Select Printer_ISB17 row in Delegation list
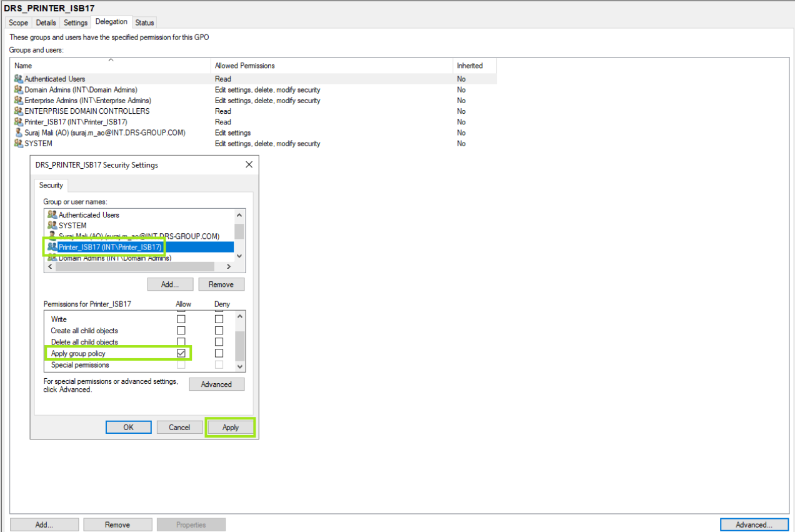Viewport: 795px width, 532px height. coord(75,122)
